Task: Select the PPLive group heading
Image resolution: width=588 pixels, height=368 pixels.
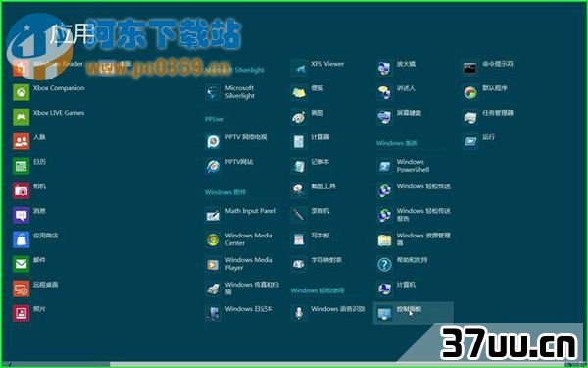Action: [x=214, y=119]
